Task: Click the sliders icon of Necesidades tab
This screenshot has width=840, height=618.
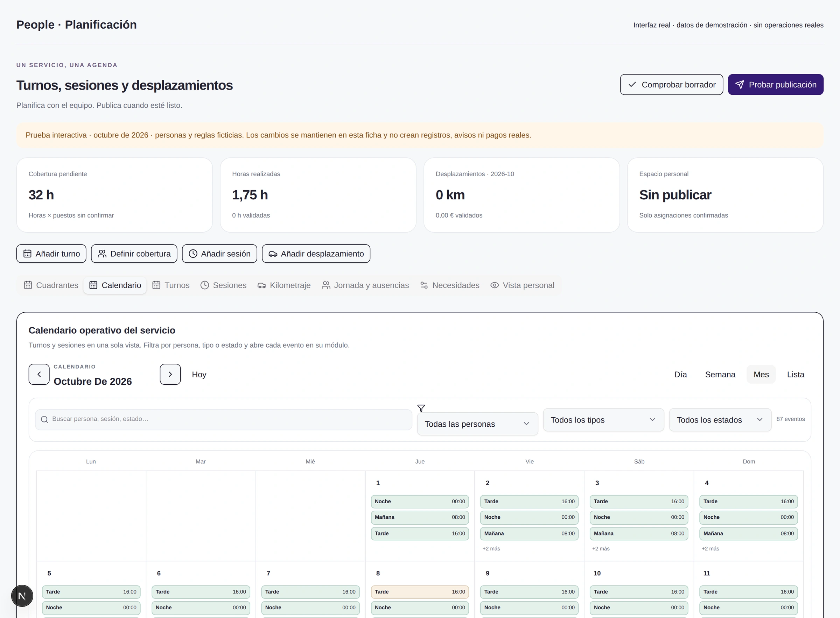Action: [x=424, y=285]
